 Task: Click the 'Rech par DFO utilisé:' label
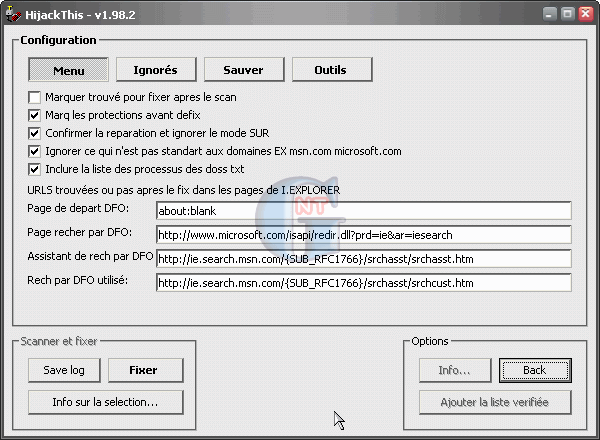click(x=78, y=280)
